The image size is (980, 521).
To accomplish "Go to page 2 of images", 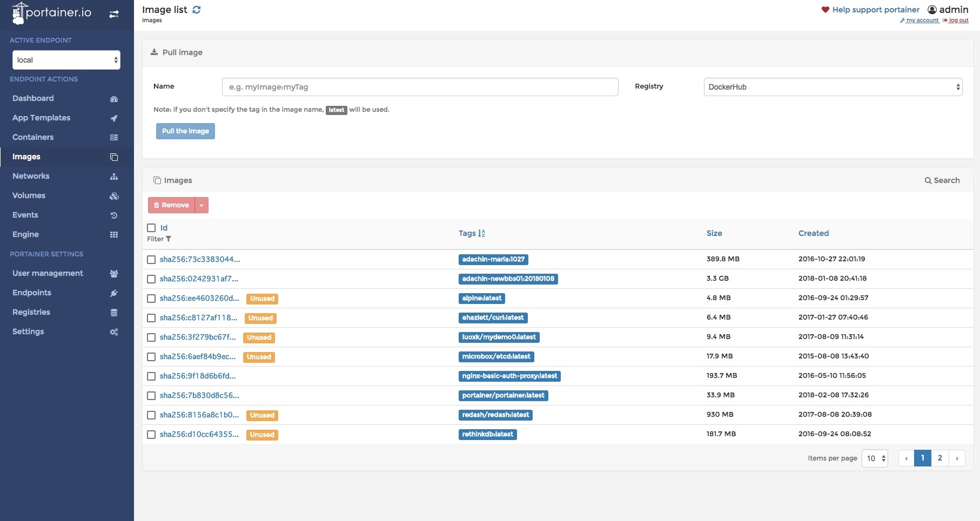I will pyautogui.click(x=939, y=458).
